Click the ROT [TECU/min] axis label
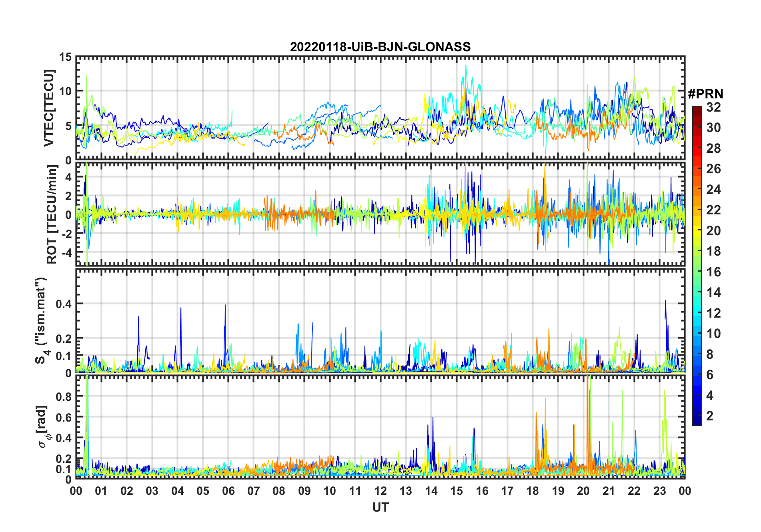 coord(52,214)
